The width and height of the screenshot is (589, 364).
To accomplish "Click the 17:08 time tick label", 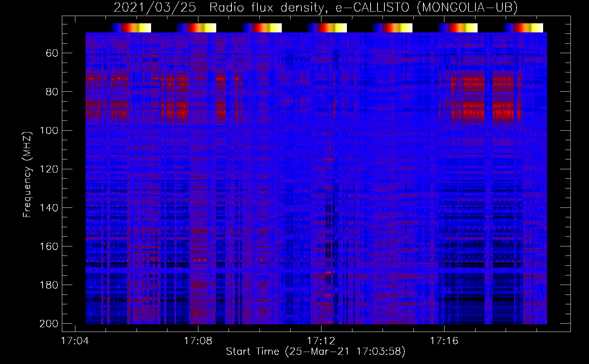I will (x=198, y=341).
